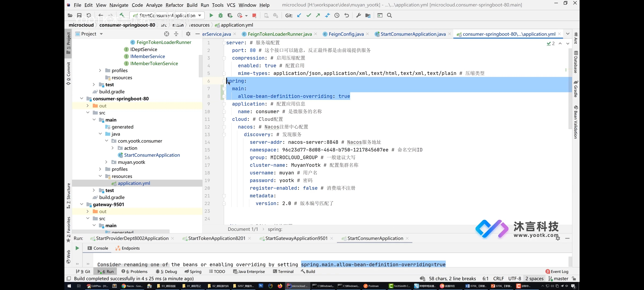Open Project panel gear options
This screenshot has width=644, height=290.
point(188,34)
